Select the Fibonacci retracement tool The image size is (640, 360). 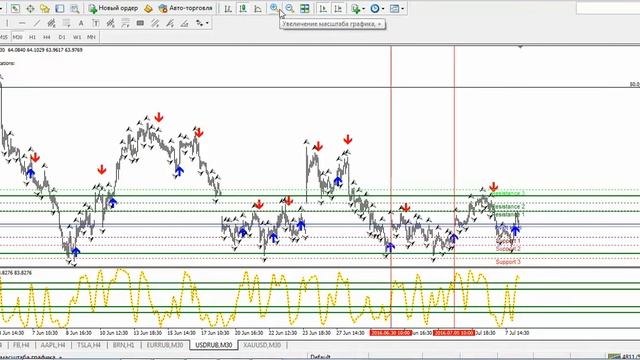point(66,23)
